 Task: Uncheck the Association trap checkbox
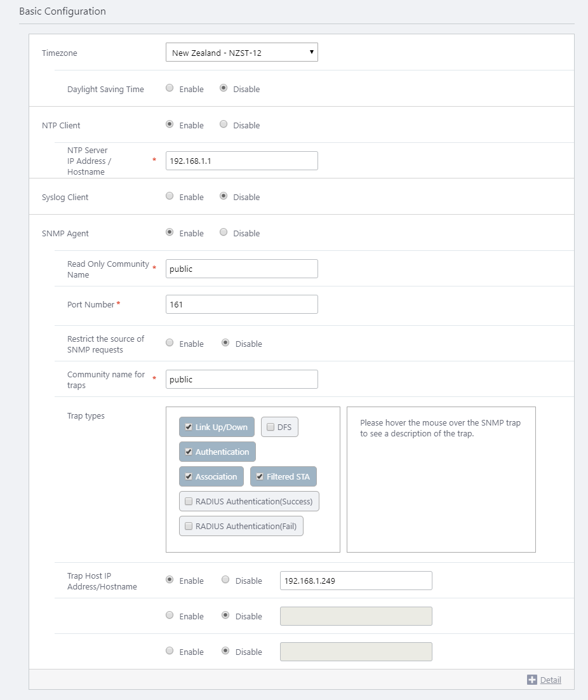click(189, 476)
